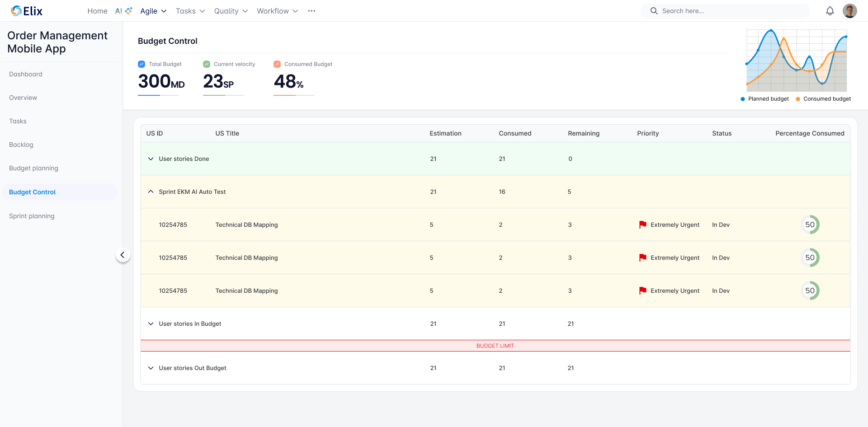Navigate to Budget planning in sidebar

pyautogui.click(x=33, y=168)
